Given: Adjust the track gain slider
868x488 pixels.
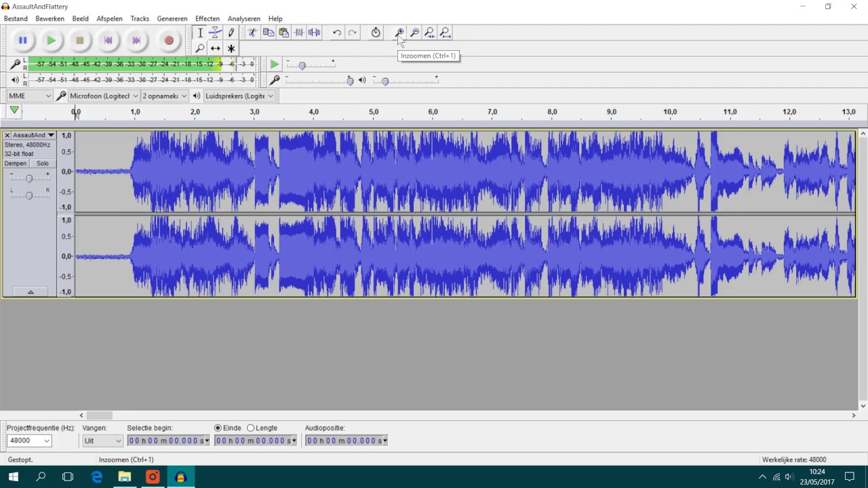Looking at the screenshot, I should click(28, 178).
